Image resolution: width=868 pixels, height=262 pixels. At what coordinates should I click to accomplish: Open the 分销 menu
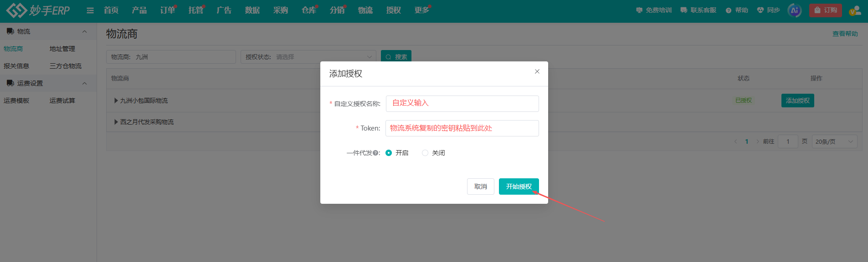pos(337,10)
